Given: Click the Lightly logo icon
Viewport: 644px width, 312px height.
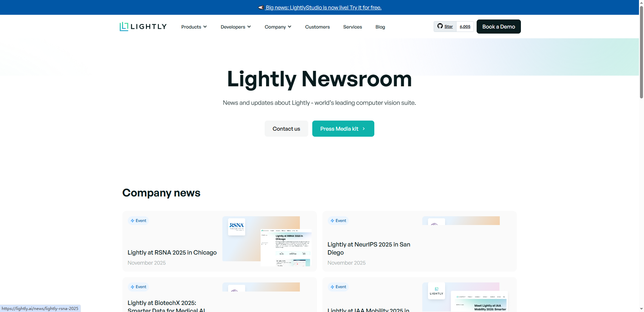Looking at the screenshot, I should (124, 27).
